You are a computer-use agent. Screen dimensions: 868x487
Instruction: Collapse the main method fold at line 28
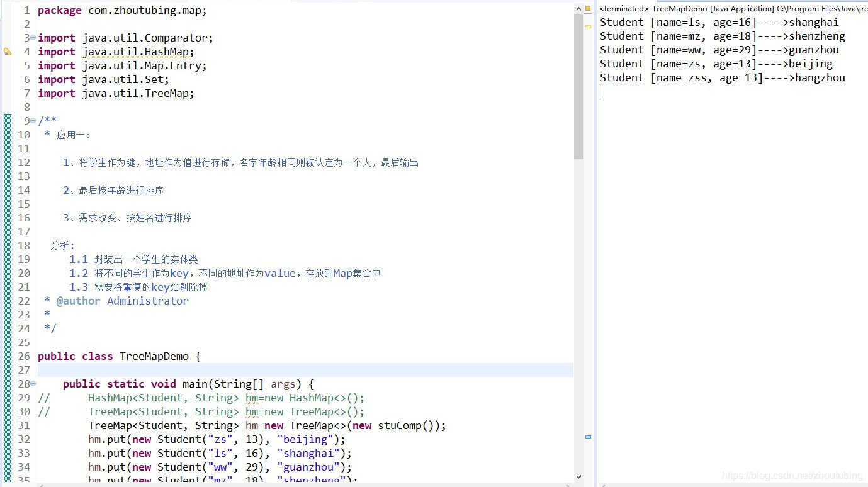tap(33, 384)
